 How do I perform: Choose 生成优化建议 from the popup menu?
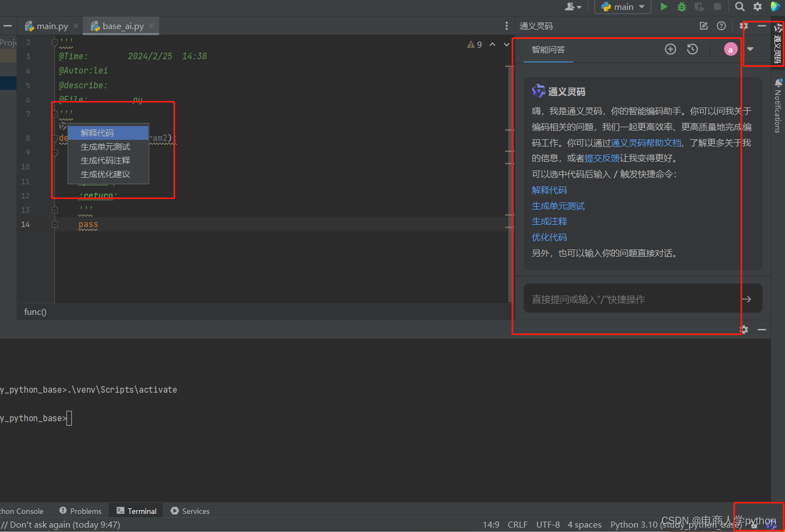coord(108,174)
